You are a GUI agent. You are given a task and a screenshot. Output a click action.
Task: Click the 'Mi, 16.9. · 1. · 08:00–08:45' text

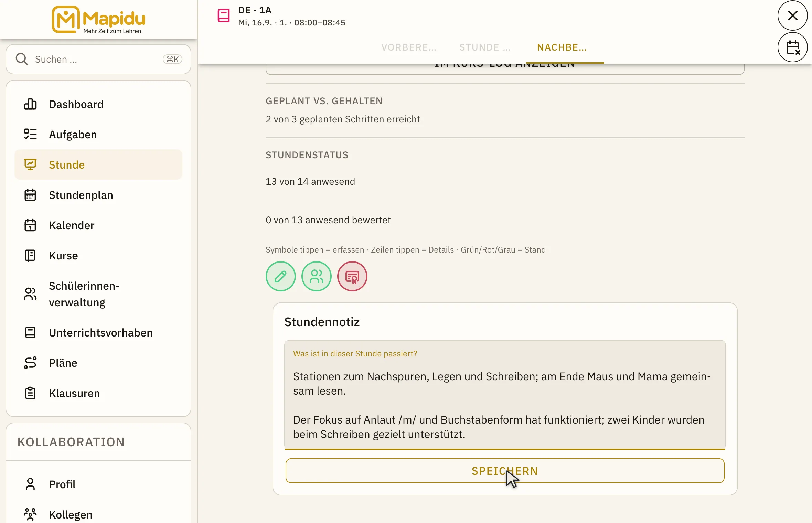tap(291, 23)
